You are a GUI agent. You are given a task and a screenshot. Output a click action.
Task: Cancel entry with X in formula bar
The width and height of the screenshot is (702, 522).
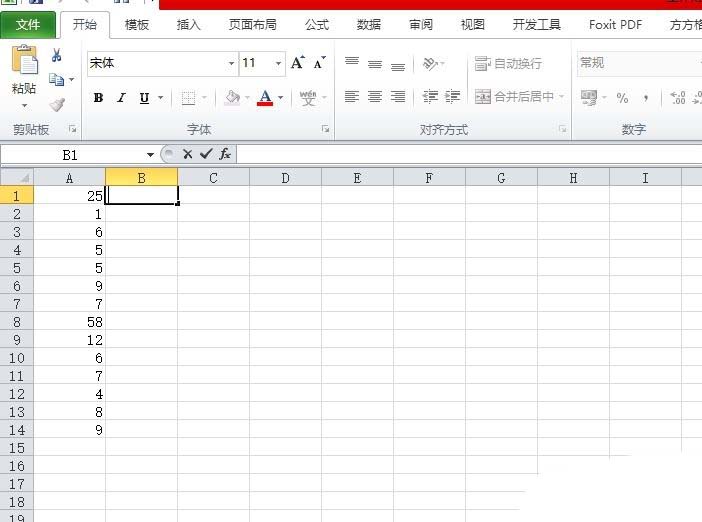(x=188, y=154)
